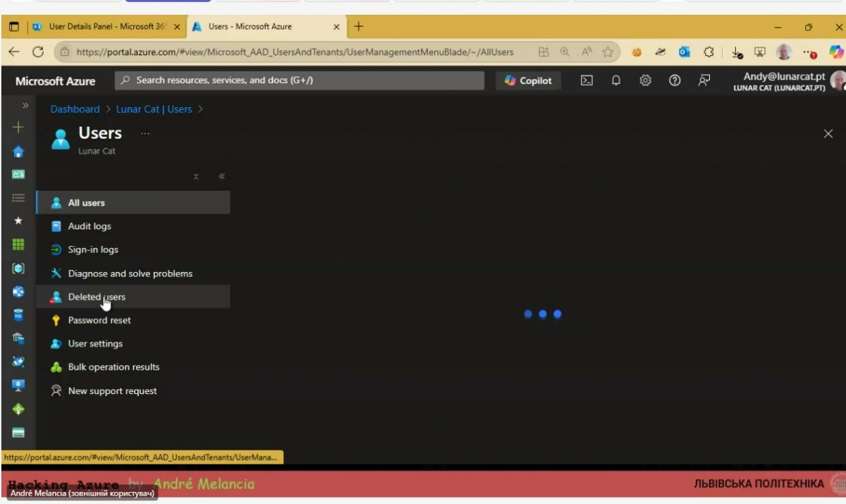Open the notifications bell in Azure header
The height and width of the screenshot is (504, 846).
point(616,80)
